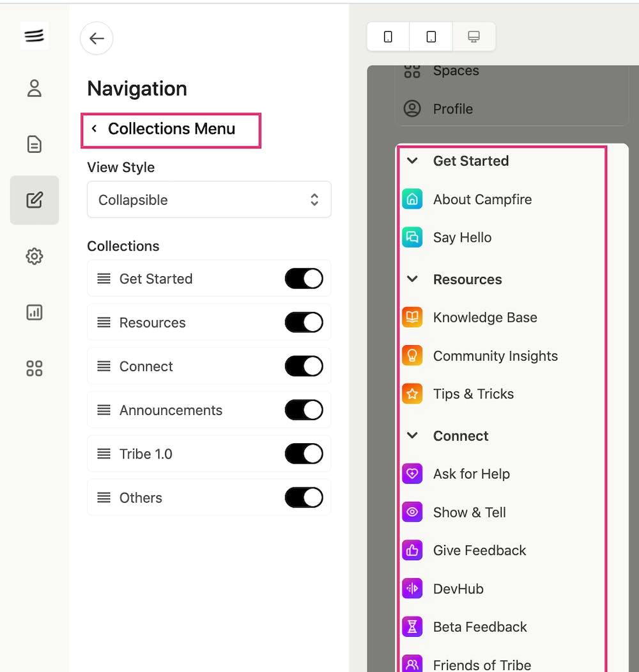Click the analytics chart icon in sidebar
639x672 pixels.
(35, 312)
